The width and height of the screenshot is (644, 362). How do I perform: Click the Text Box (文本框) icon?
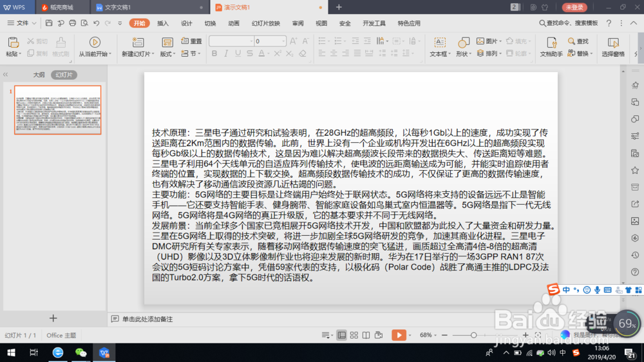(440, 43)
